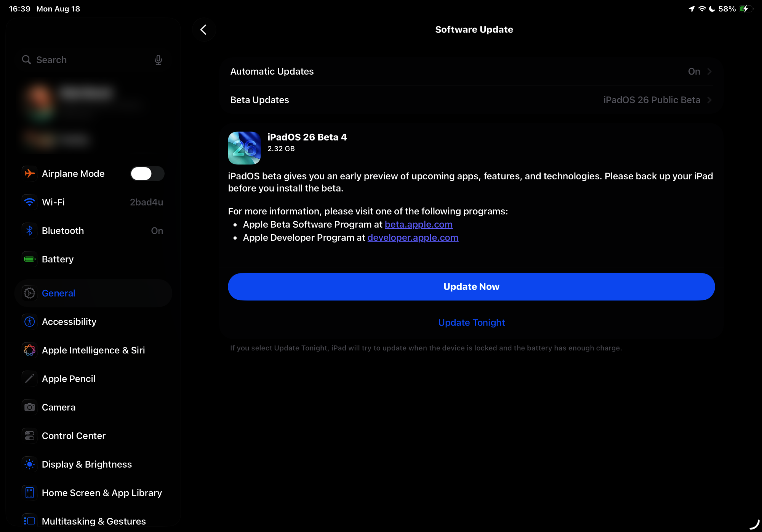Select General in the sidebar
The height and width of the screenshot is (532, 762).
[59, 293]
